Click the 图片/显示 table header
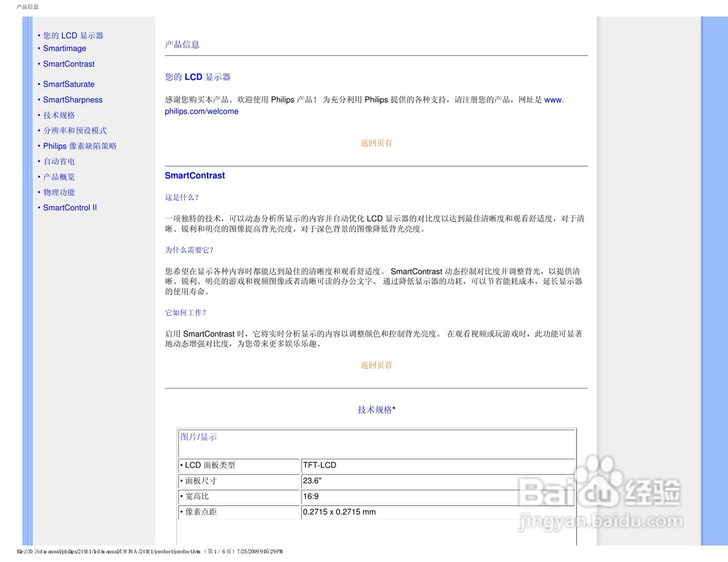Viewport: 728px width, 562px height. pos(198,437)
